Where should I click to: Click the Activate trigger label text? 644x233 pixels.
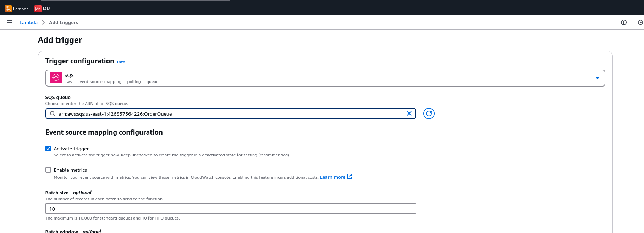[x=71, y=149]
